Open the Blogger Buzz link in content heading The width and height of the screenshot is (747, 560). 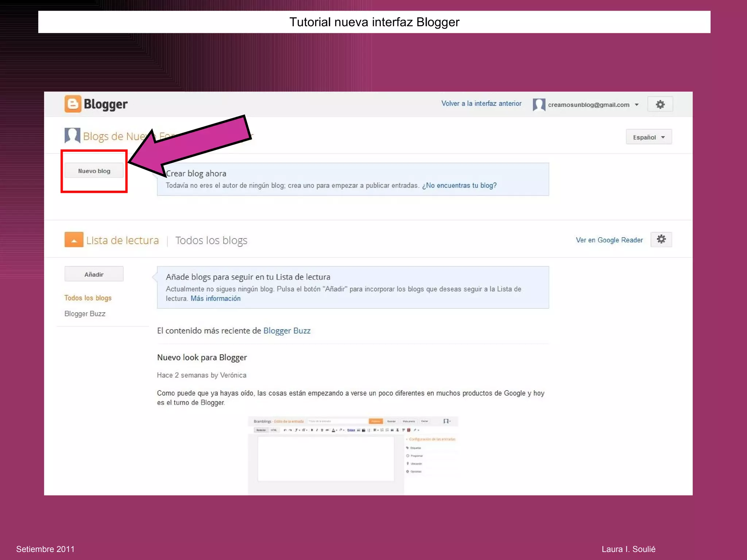coord(287,331)
